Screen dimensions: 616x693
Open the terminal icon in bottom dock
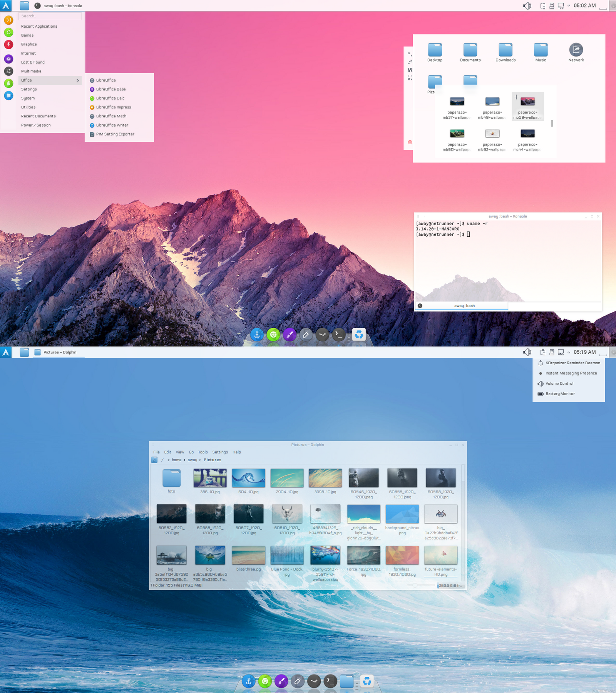tap(330, 681)
